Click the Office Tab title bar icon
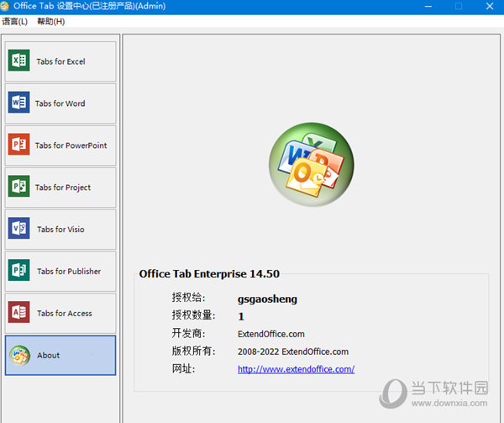 pyautogui.click(x=4, y=6)
